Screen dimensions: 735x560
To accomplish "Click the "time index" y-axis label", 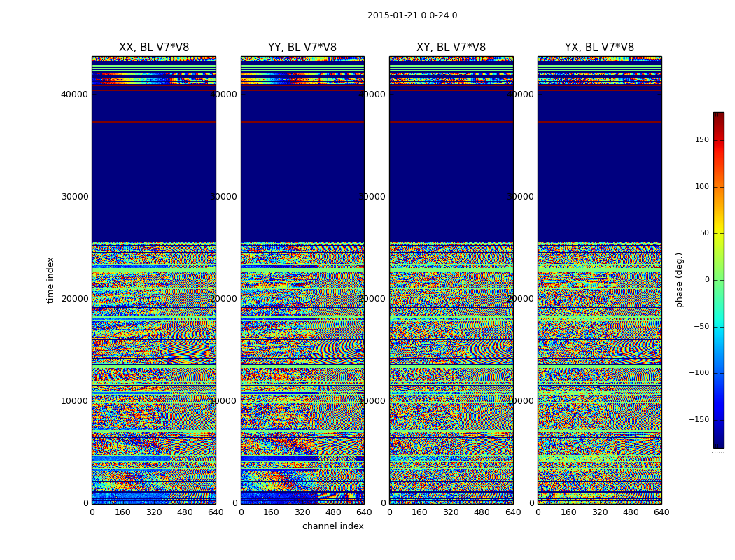I will point(50,280).
